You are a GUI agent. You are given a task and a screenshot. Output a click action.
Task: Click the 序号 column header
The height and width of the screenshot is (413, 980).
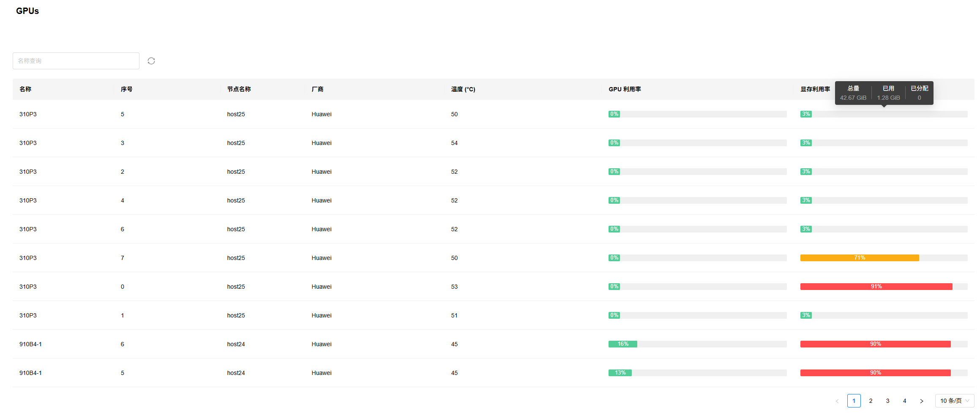[x=126, y=89]
